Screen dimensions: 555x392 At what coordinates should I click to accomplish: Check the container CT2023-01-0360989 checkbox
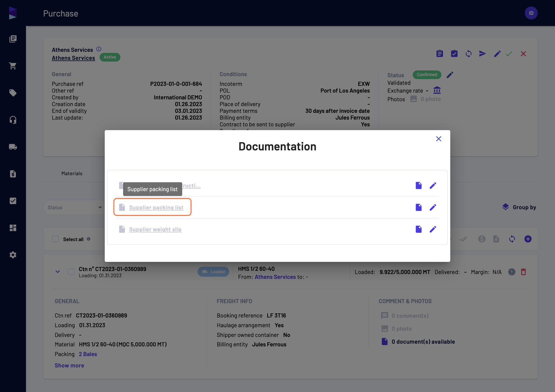point(71,272)
